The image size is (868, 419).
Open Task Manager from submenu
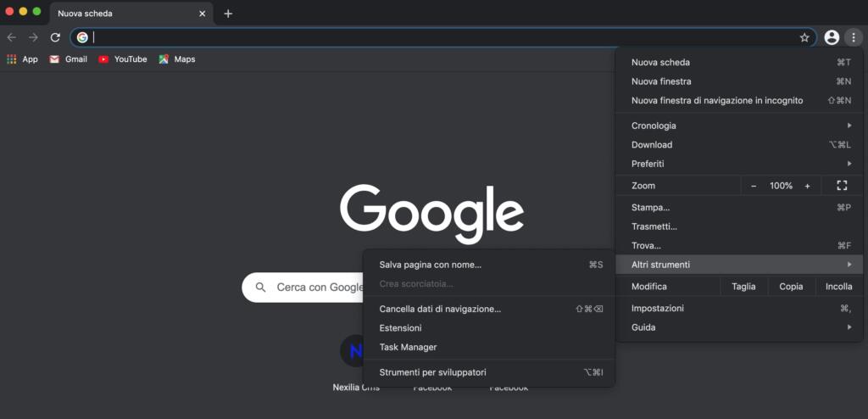[489, 347]
